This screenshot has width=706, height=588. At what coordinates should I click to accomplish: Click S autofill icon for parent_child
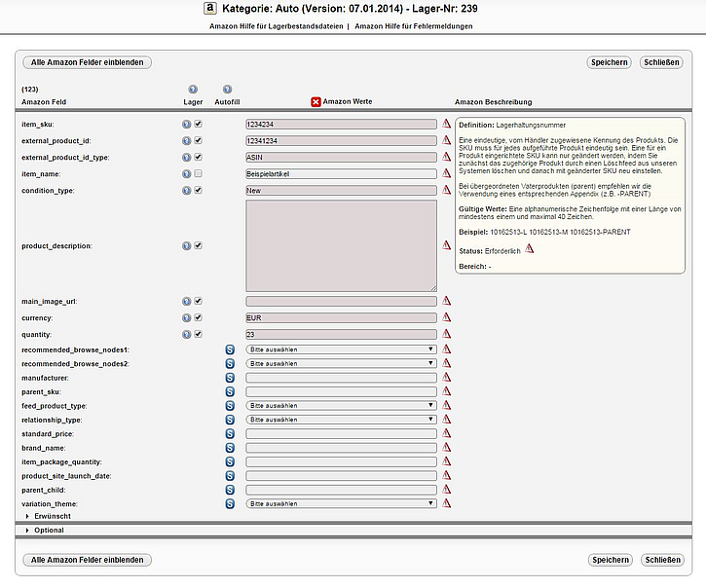(x=230, y=490)
